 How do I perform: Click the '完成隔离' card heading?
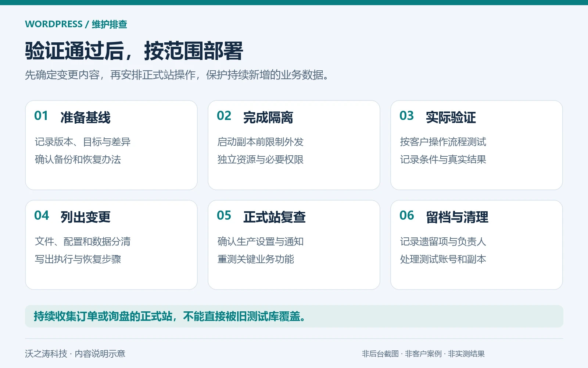click(x=268, y=118)
